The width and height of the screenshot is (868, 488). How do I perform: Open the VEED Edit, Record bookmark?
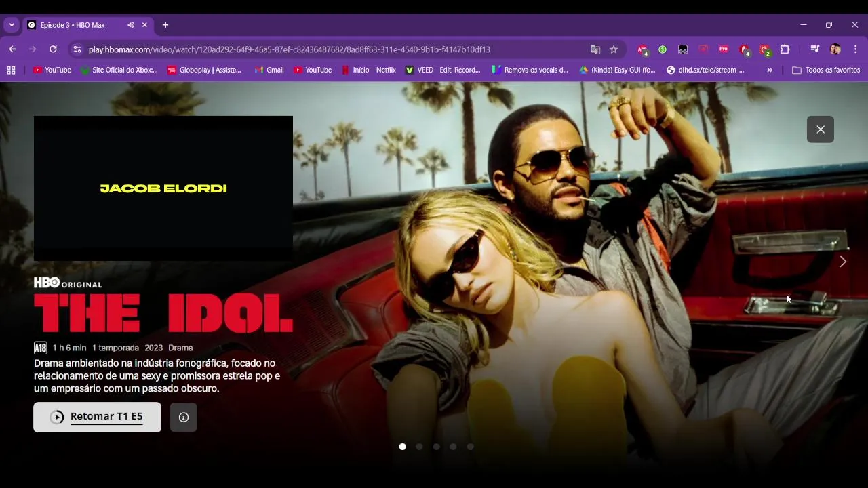click(443, 70)
